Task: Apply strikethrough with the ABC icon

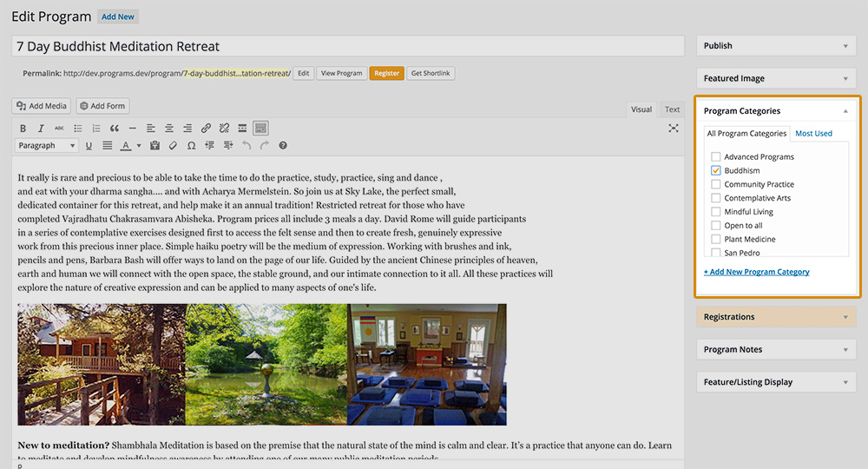Action: tap(59, 128)
